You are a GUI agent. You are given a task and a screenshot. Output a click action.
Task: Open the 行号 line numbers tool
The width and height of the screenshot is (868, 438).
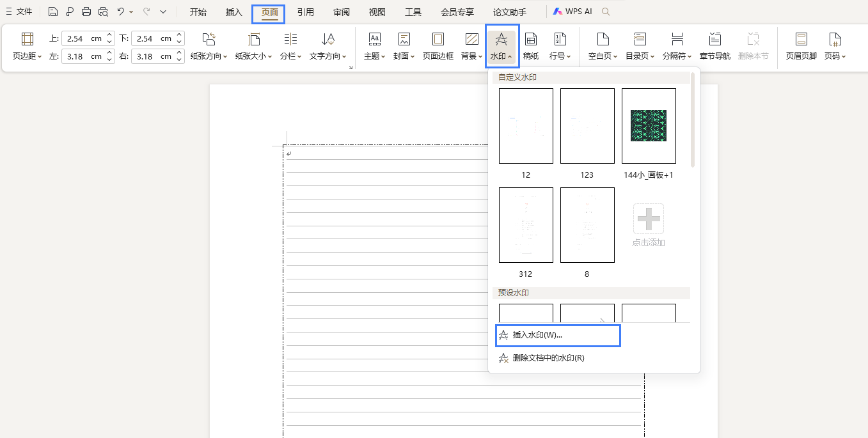coord(560,47)
